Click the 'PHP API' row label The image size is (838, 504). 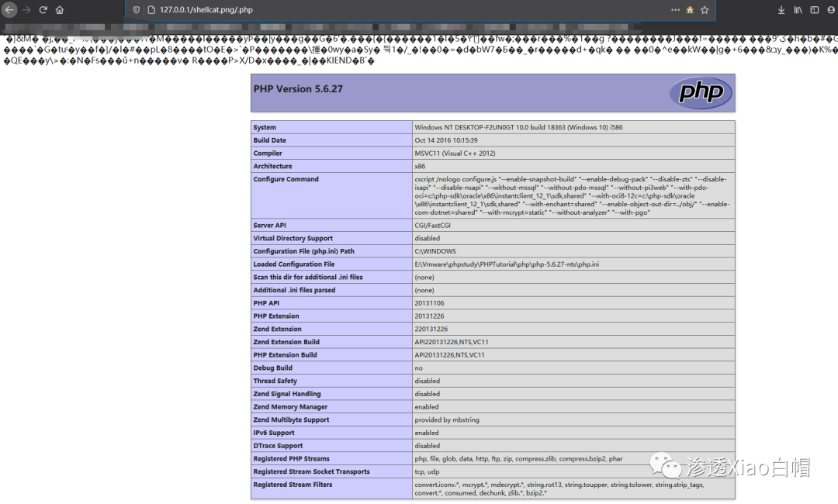coord(267,303)
